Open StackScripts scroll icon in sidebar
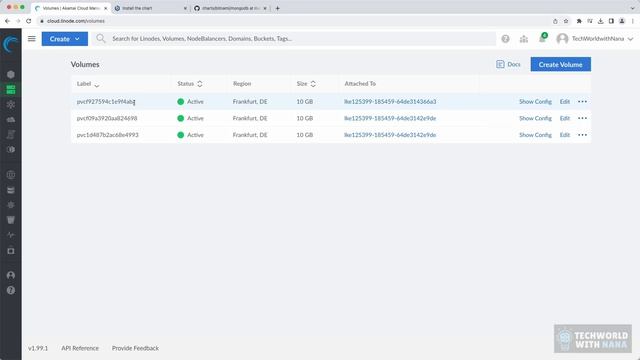Image resolution: width=640 pixels, height=360 pixels. [x=11, y=135]
